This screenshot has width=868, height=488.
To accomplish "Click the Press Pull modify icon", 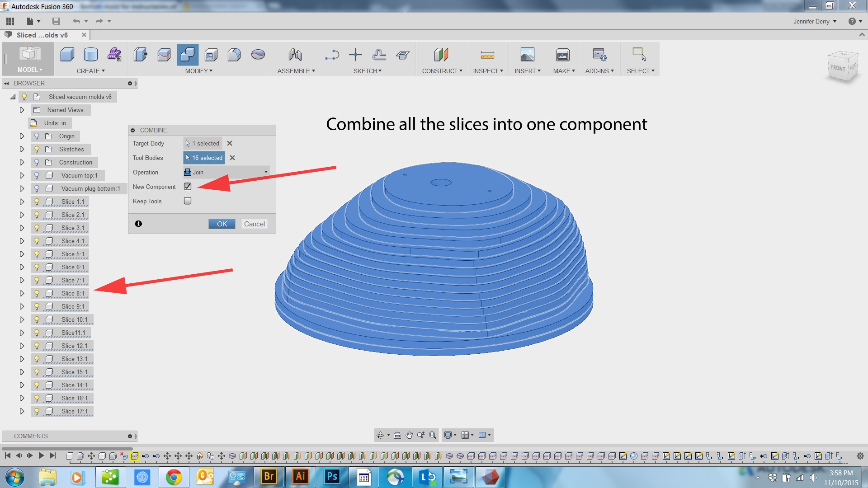I will (140, 55).
